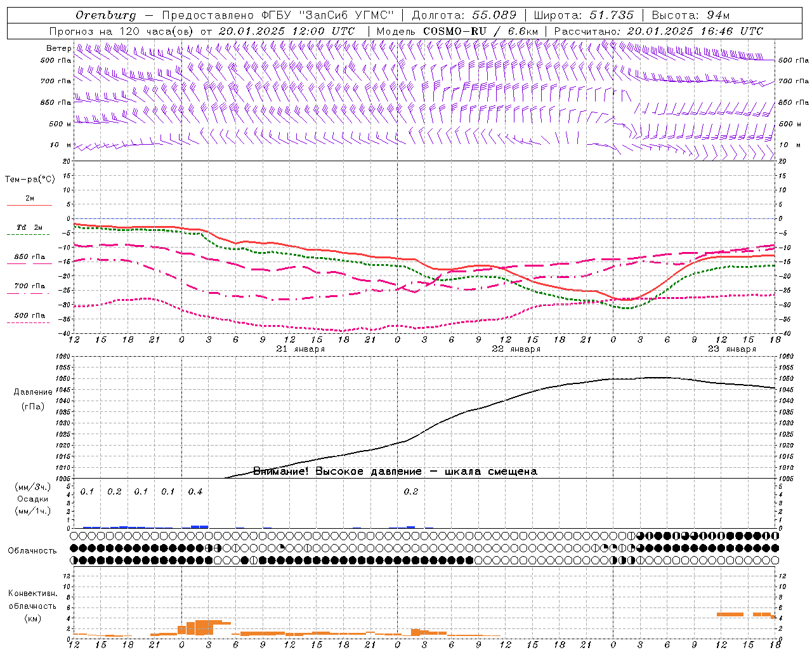Click the Давление pressure panel label
This screenshot has width=812, height=650.
point(33,392)
